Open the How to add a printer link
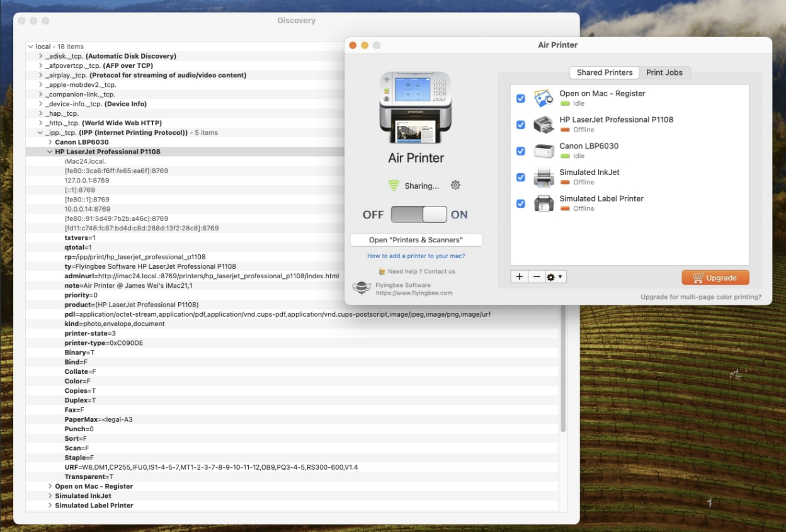Viewport: 786px width, 532px height. 416,256
